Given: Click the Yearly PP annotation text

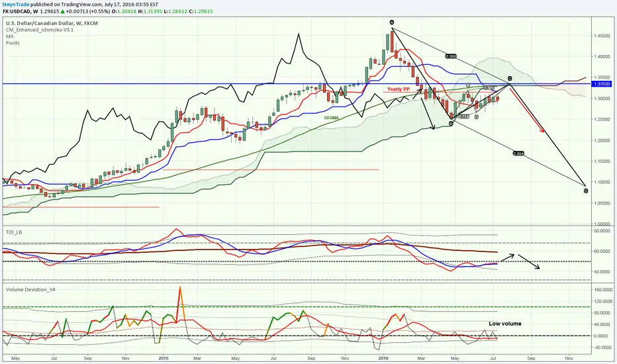Looking at the screenshot, I should click(399, 89).
